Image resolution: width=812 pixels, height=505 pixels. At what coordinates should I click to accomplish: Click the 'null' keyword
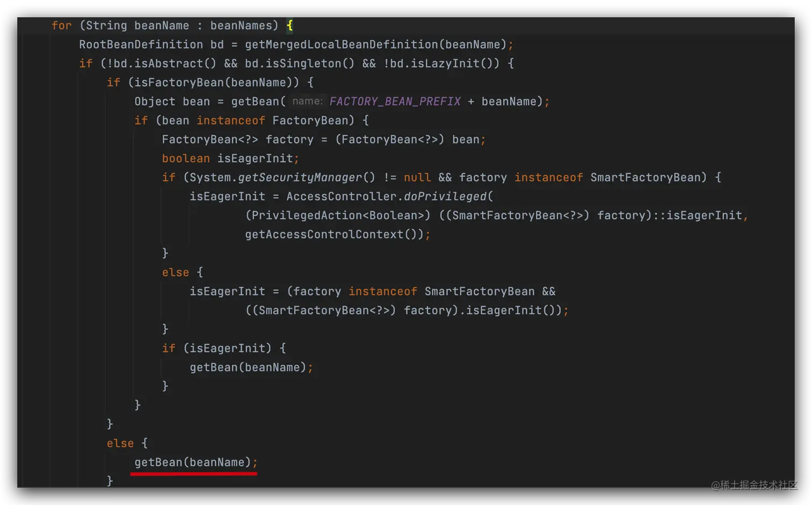(x=417, y=178)
